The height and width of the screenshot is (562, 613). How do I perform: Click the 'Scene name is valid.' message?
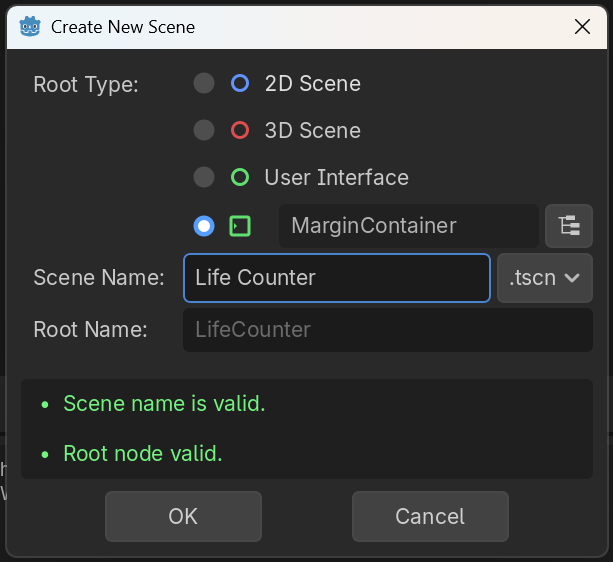pyautogui.click(x=164, y=404)
